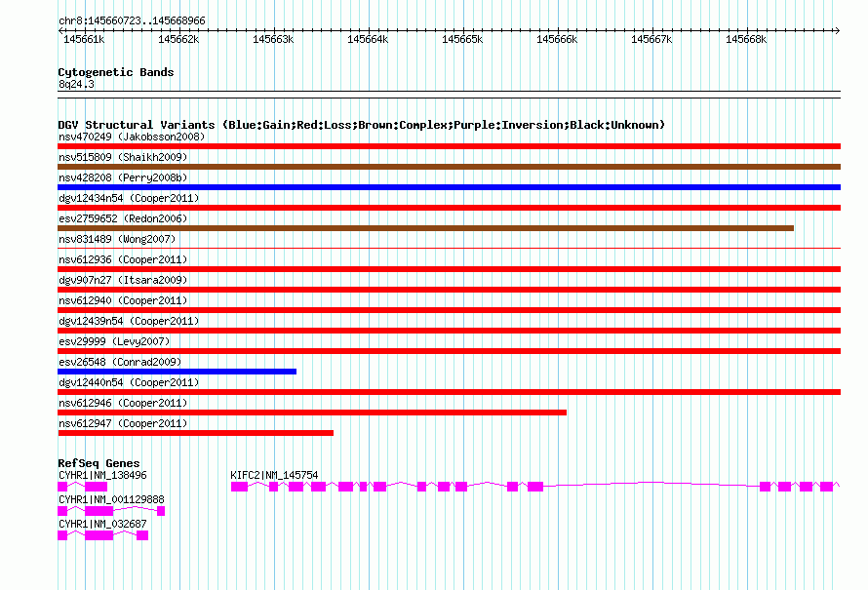Click the 145665k ruler label
This screenshot has width=868, height=590.
click(462, 39)
